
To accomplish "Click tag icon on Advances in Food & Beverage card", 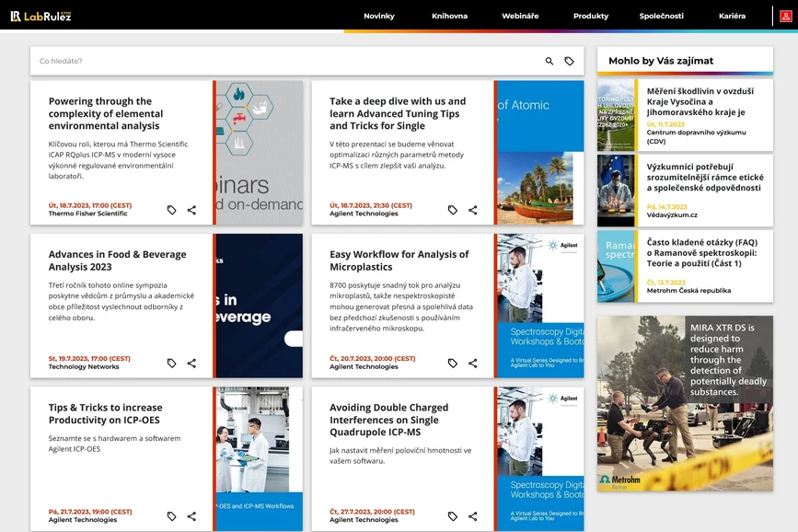I will click(171, 363).
